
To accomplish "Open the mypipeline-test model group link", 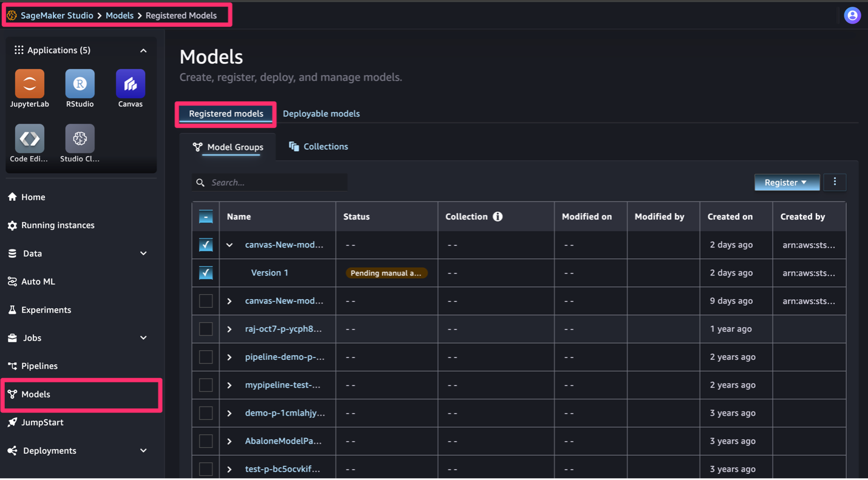I will pyautogui.click(x=283, y=385).
